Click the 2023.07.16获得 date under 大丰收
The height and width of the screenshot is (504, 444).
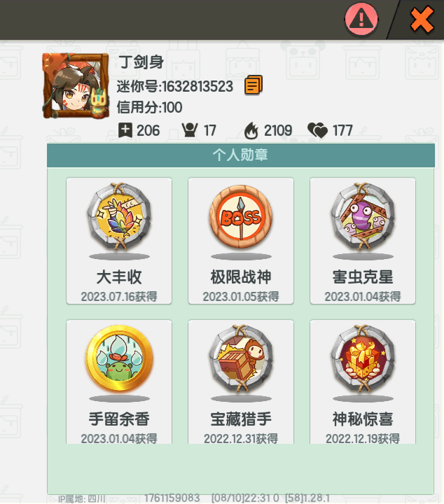tap(119, 296)
